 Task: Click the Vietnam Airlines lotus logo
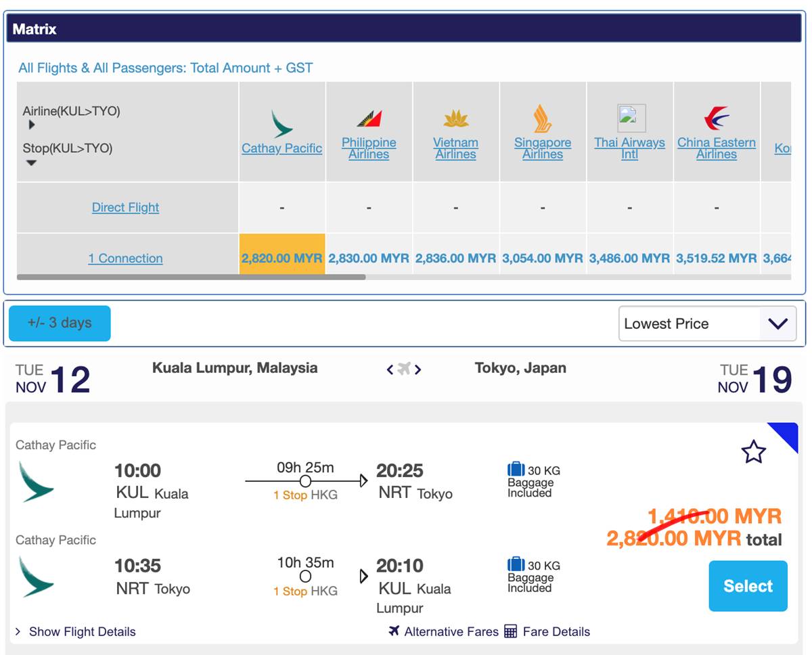click(x=456, y=119)
